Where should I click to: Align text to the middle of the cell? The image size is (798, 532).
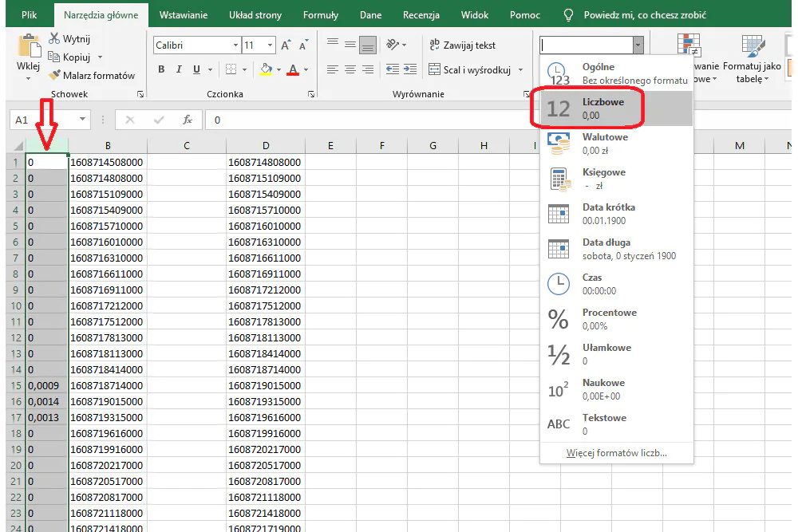pyautogui.click(x=350, y=45)
